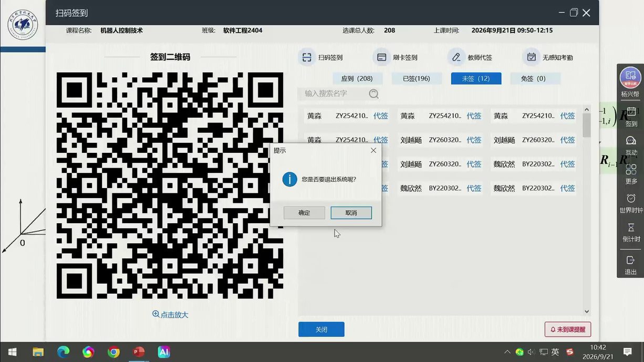Click the student list scrollbar down arrow
The image size is (644, 362).
pos(587,312)
